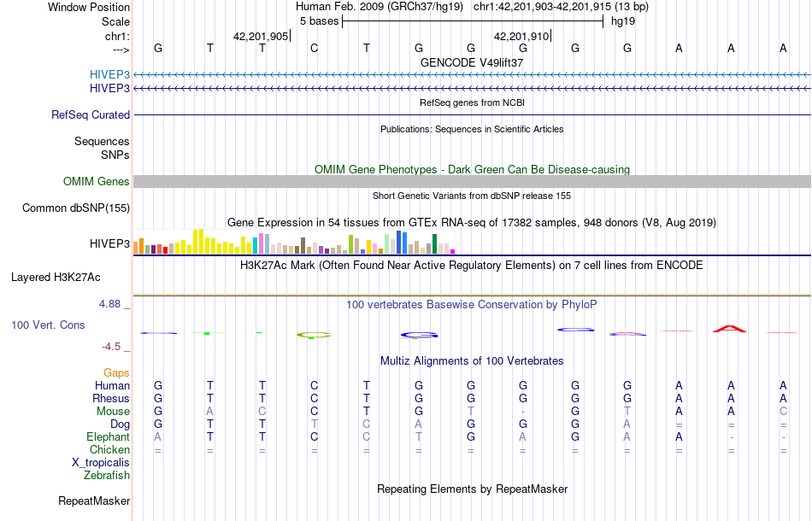This screenshot has height=521, width=812.
Task: Click the OMIM Genes track label
Action: tap(97, 182)
